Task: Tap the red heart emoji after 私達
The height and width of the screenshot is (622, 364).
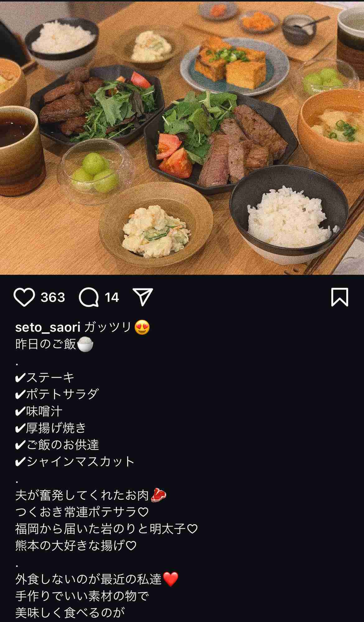Action: click(x=170, y=579)
